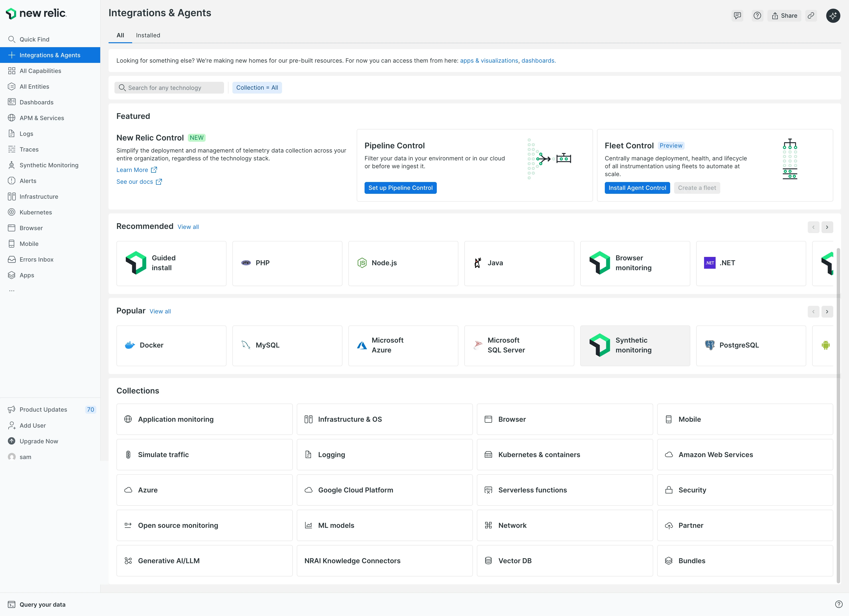Screen dimensions: 849x616
Task: Open the Learn More link
Action: point(137,170)
